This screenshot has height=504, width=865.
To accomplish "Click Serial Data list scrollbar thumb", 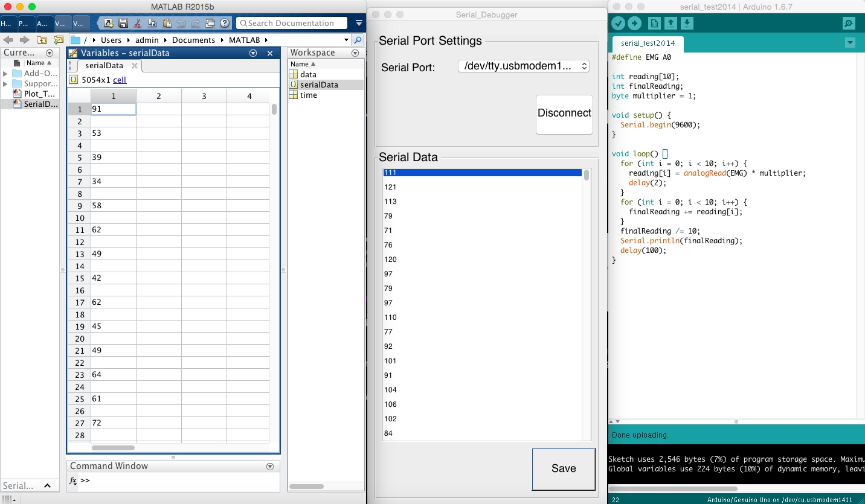I will pos(586,175).
